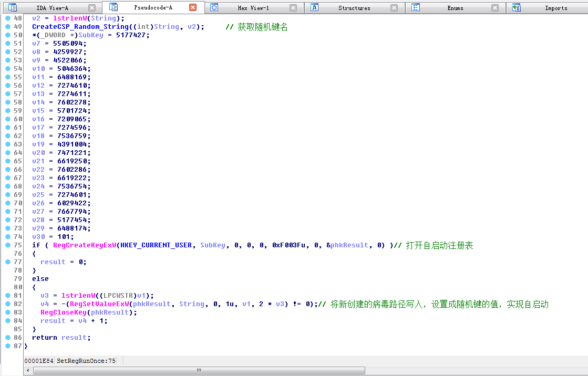Switch to the Structures tab
The image size is (588, 376).
[x=354, y=8]
